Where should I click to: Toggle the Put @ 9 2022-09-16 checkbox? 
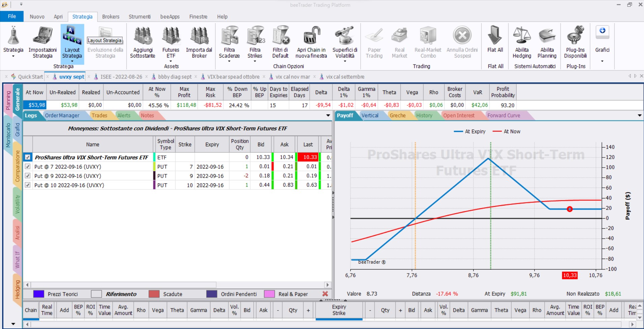28,176
